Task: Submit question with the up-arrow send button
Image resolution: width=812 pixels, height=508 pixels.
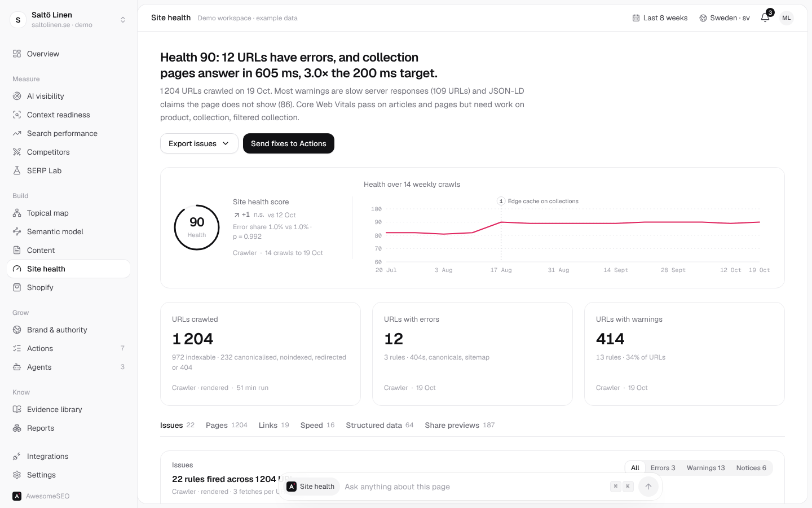Action: pyautogui.click(x=648, y=487)
